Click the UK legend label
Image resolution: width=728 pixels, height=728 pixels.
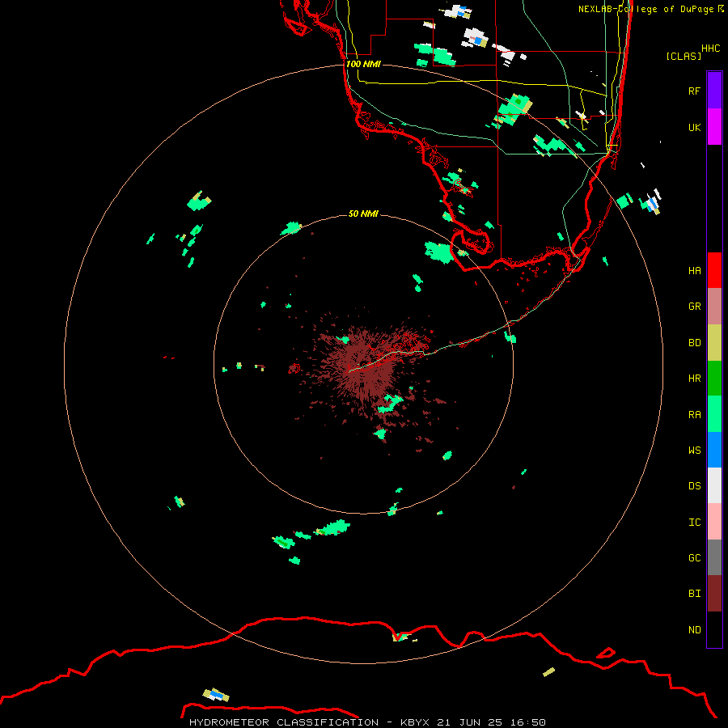coord(694,127)
